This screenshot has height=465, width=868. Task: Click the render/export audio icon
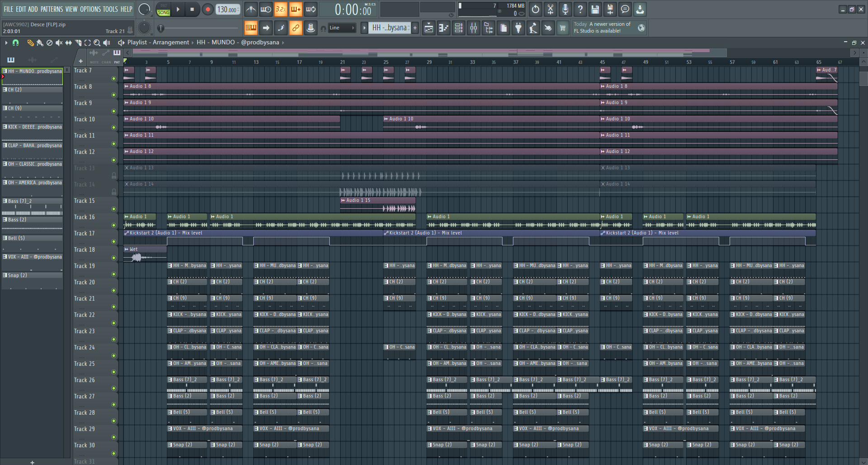click(x=610, y=9)
